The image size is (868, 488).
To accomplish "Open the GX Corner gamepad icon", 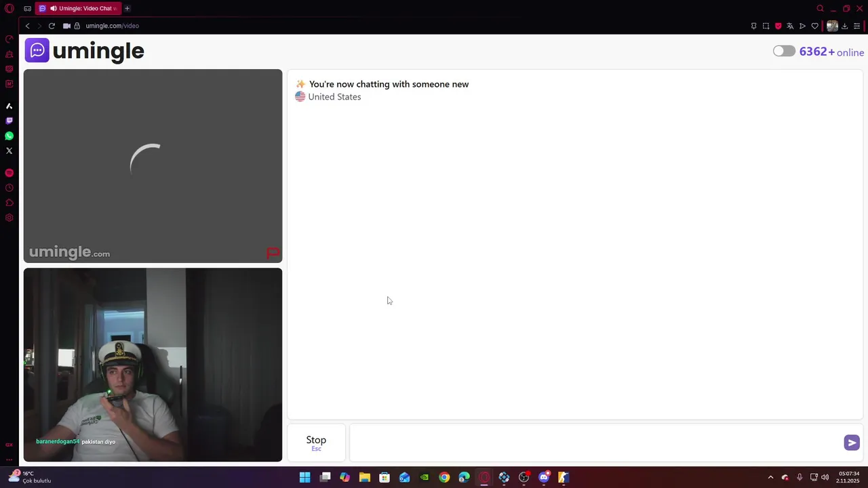I will 27,9.
